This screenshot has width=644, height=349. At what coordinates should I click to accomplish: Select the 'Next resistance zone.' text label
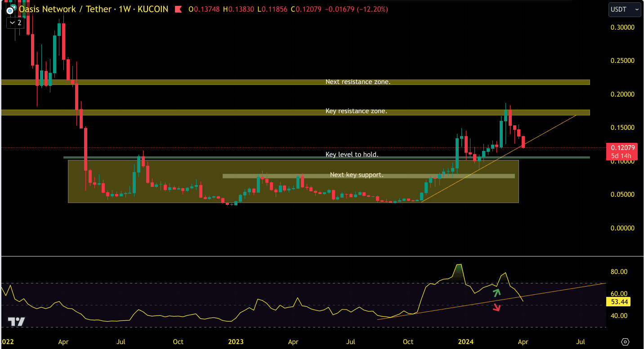pyautogui.click(x=358, y=82)
